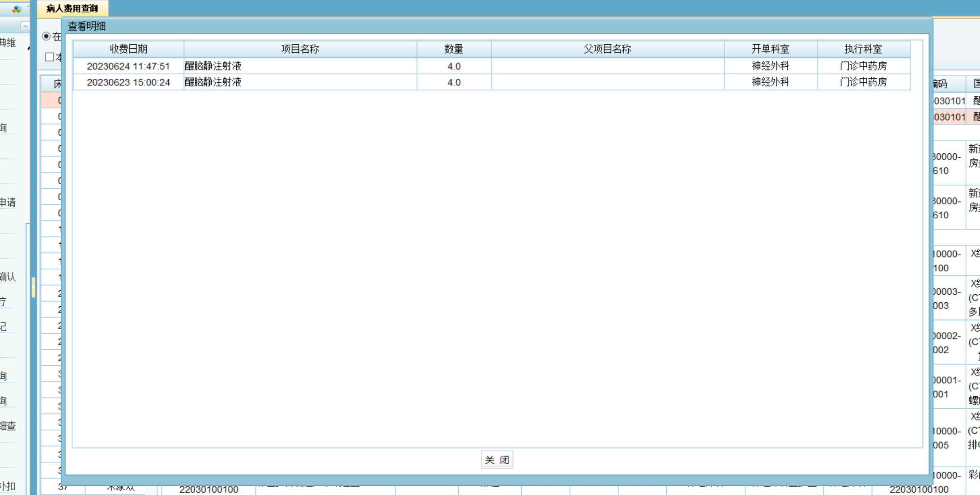Click the 项目名称 column header
Viewport: 980px width, 495px height.
(x=300, y=49)
